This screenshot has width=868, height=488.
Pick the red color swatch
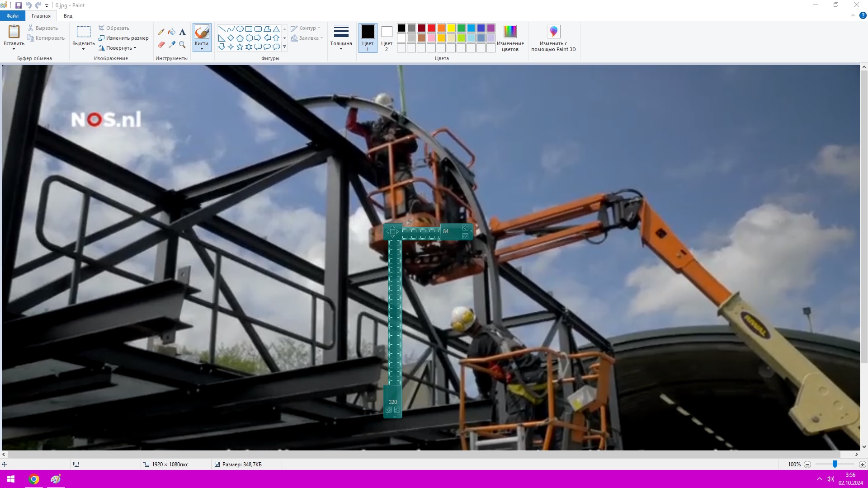tap(431, 28)
